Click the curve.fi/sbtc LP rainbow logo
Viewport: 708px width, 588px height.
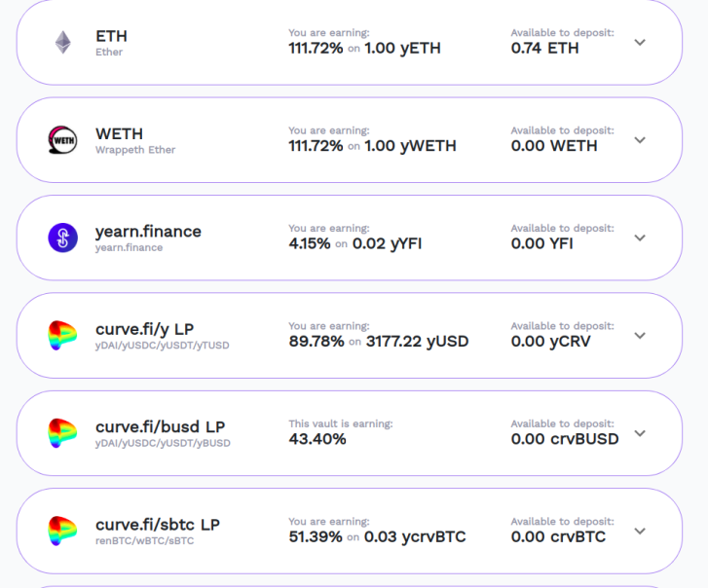[62, 531]
